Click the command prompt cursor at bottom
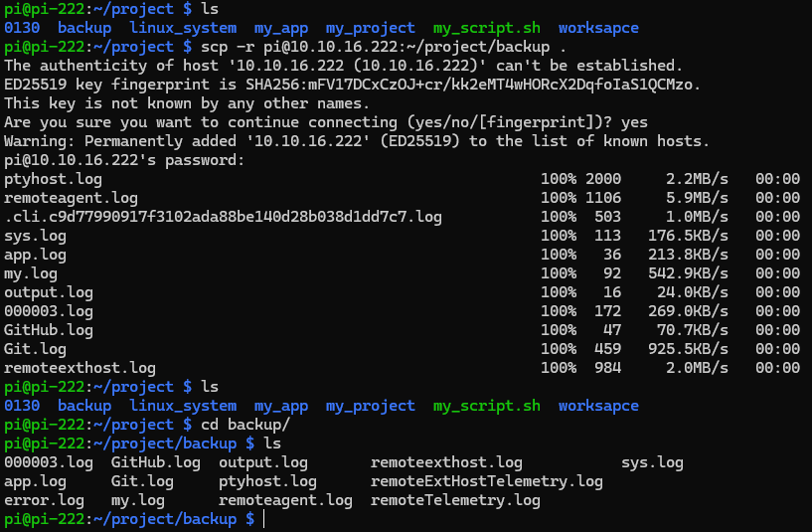Image resolution: width=812 pixels, height=532 pixels. [264, 519]
